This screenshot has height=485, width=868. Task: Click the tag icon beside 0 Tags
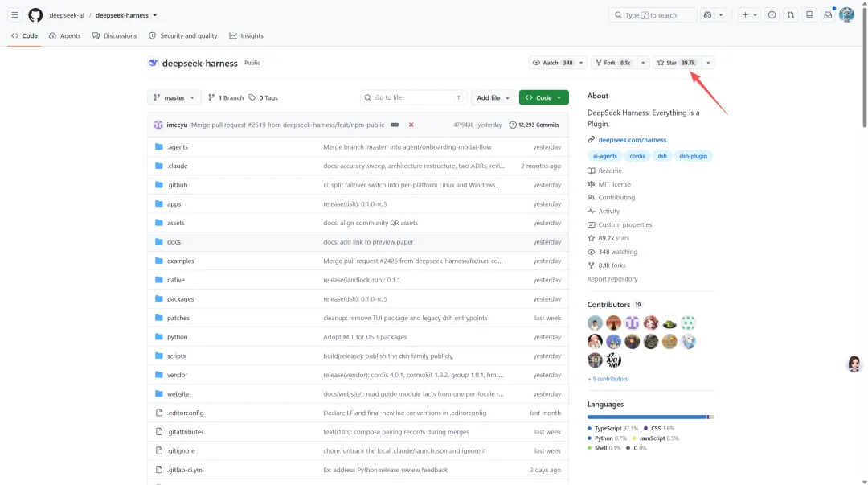pyautogui.click(x=252, y=97)
